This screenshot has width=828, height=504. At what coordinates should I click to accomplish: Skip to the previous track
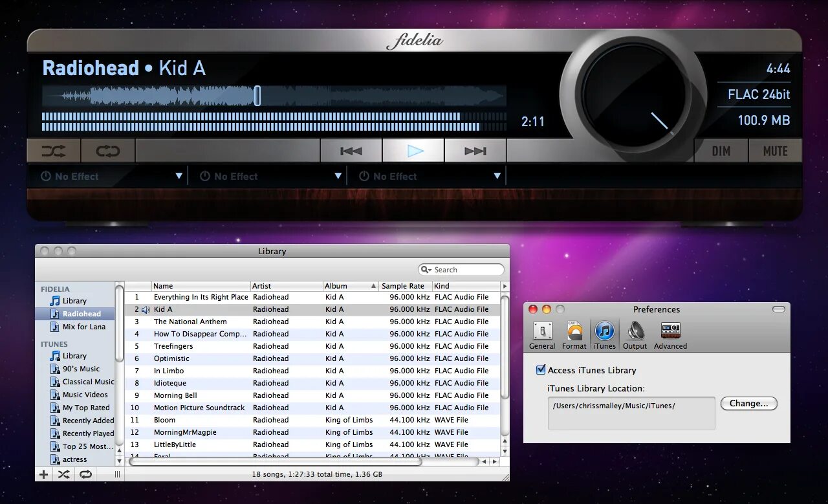(351, 151)
